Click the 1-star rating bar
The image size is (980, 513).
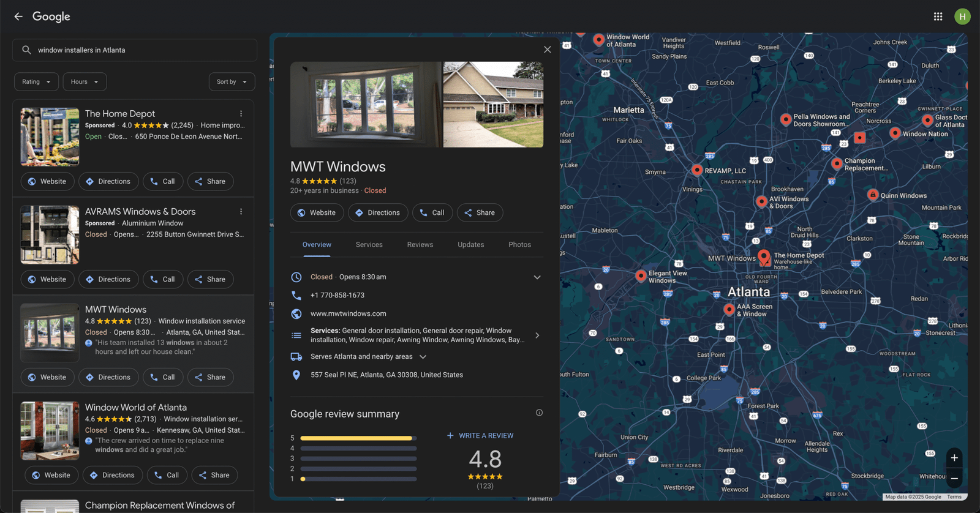coord(358,479)
